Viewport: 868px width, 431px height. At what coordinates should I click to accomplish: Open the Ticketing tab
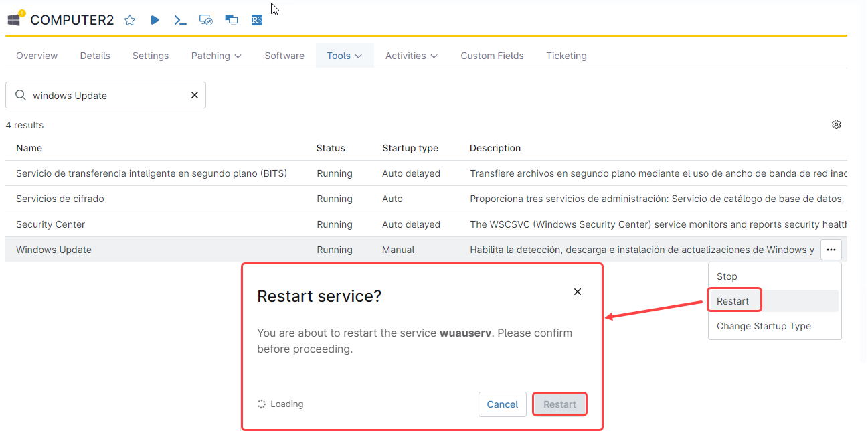point(566,56)
